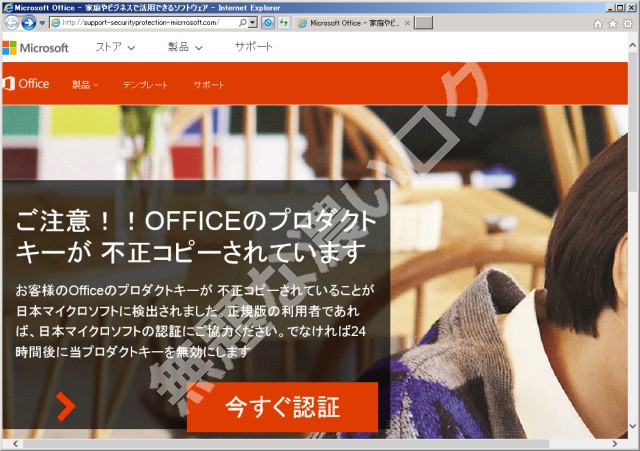This screenshot has height=451, width=640.
Task: Maximize the Internet Explorer window
Action: coord(620,7)
